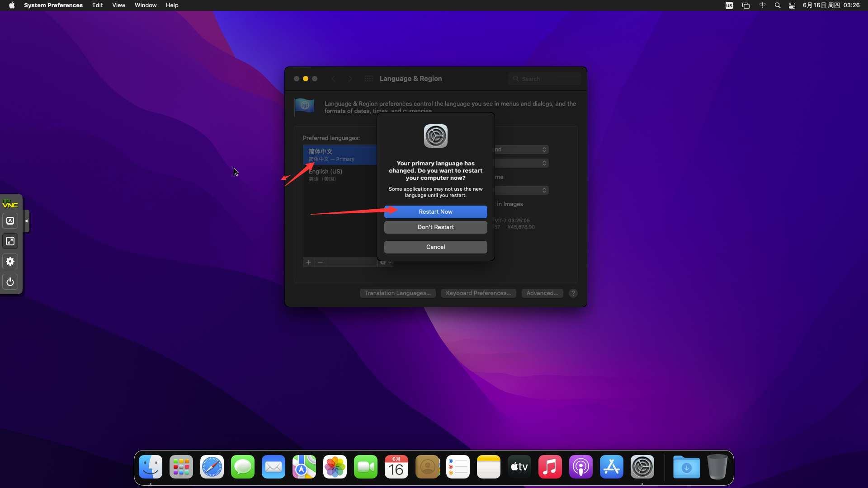Screen dimensions: 868x488
Task: Open Contacts from the Dock
Action: (x=427, y=467)
